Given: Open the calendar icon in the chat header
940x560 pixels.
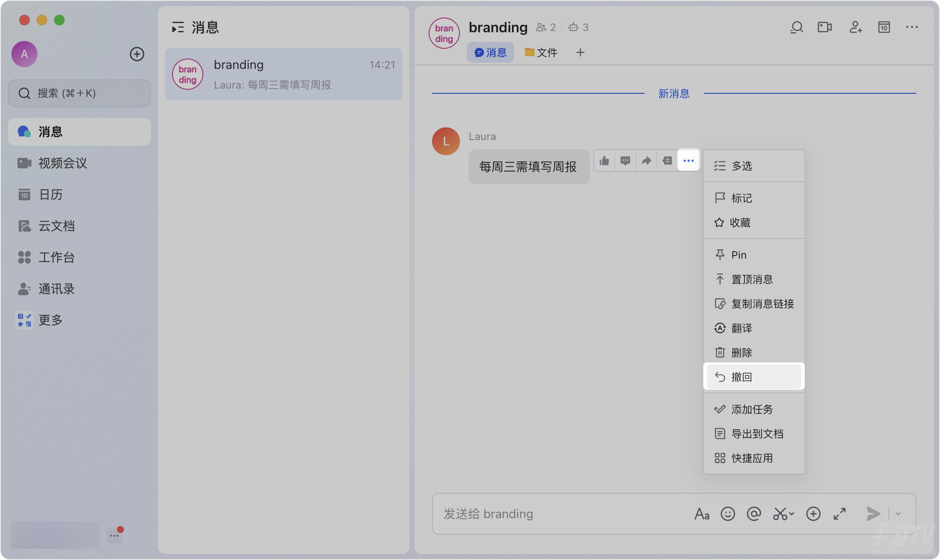Looking at the screenshot, I should coord(884,27).
